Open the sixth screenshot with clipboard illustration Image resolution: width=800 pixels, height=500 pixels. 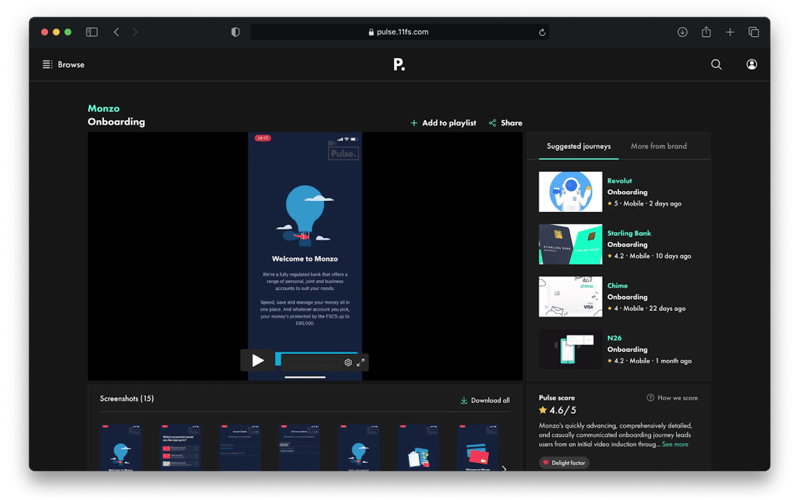tap(418, 447)
